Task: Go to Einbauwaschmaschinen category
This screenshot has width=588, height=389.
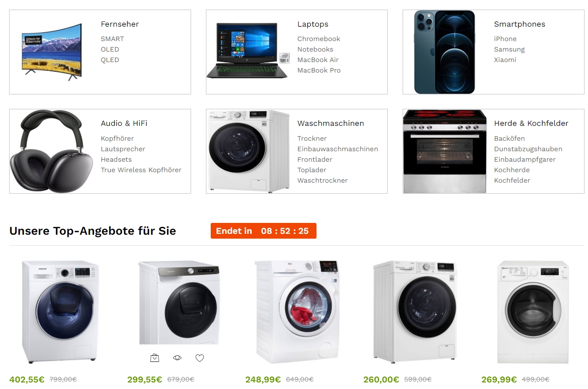Action: coord(337,149)
